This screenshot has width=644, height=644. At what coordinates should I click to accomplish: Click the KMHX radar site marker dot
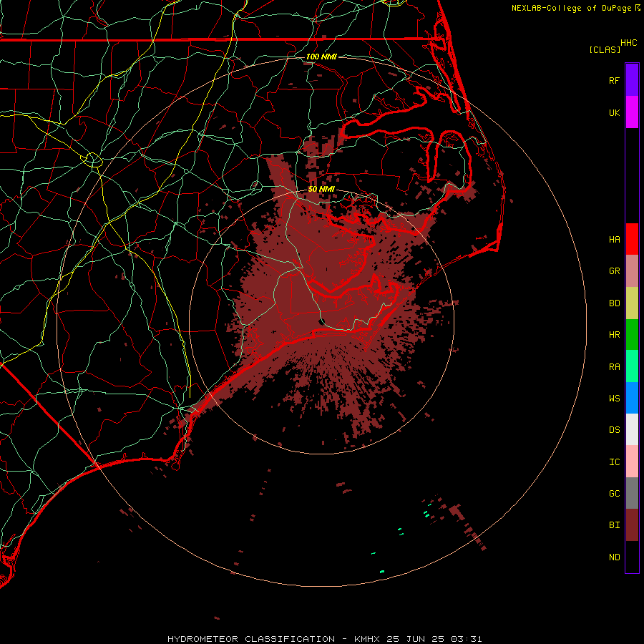click(x=322, y=321)
